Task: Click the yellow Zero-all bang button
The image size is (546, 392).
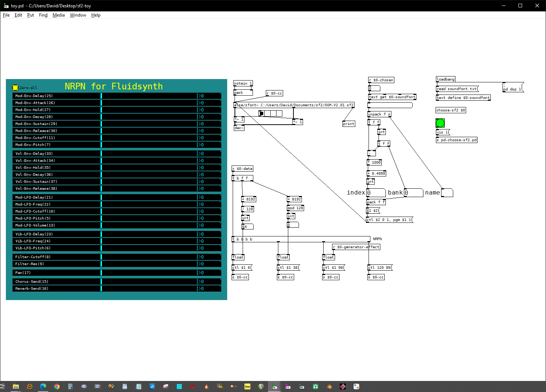Action: [15, 88]
